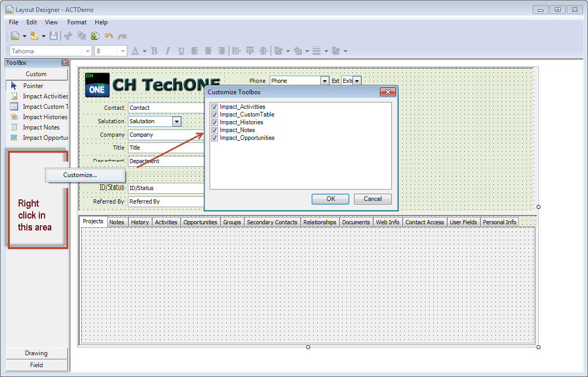Click the Company input field
The image size is (588, 377).
tap(166, 135)
